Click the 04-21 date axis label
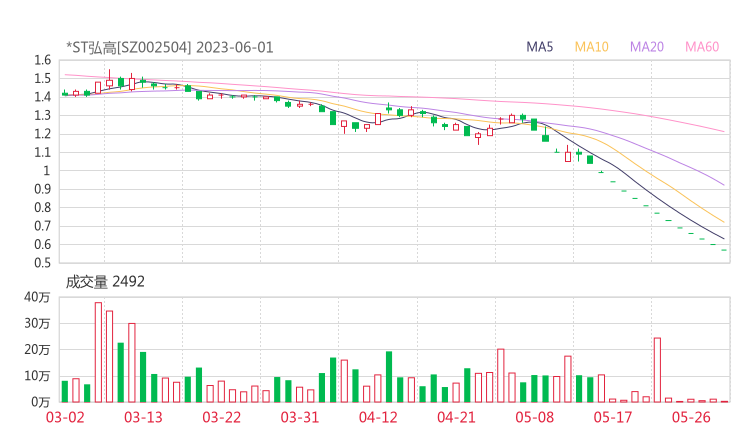 coord(456,417)
